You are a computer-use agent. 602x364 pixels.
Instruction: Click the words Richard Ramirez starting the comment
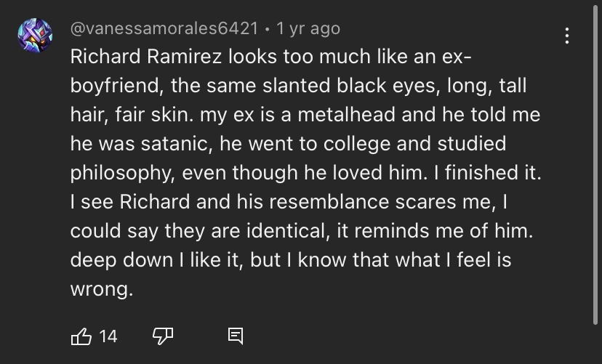146,57
